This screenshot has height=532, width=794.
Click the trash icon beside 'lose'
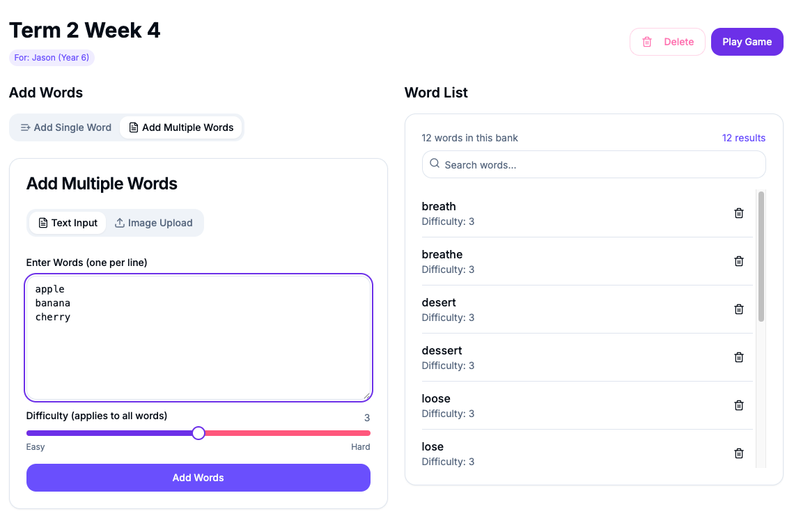pos(739,453)
